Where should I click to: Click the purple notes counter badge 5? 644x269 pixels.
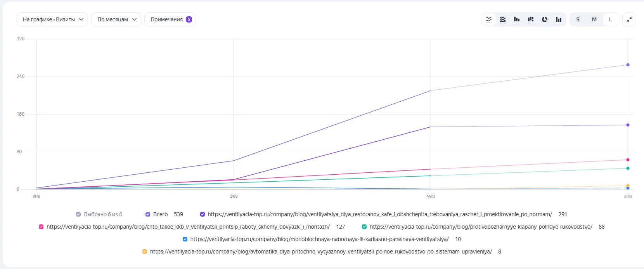click(189, 19)
